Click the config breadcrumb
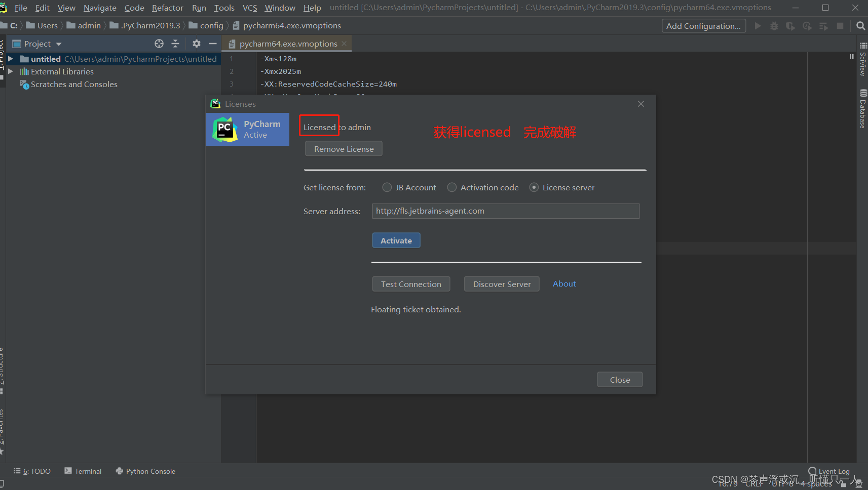868x490 pixels. (x=206, y=25)
